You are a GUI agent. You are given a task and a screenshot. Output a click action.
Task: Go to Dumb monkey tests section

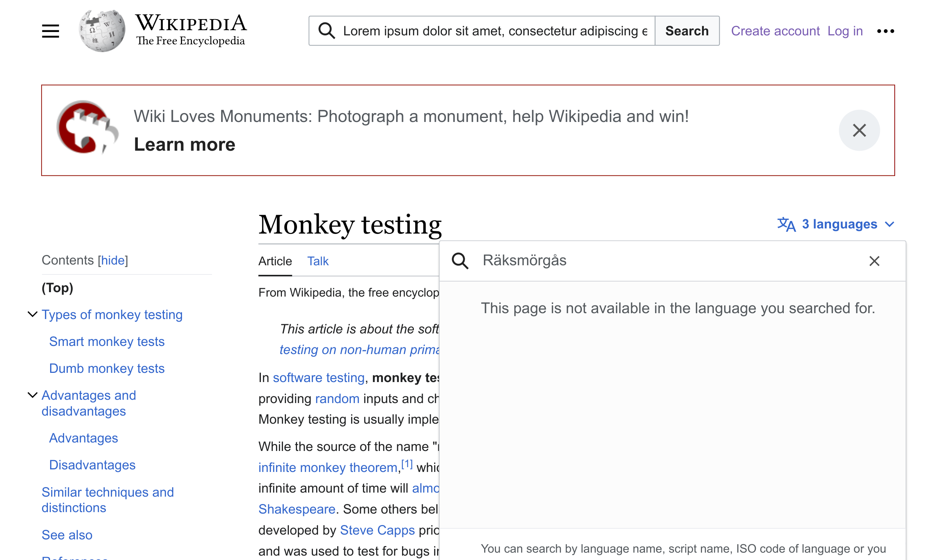[x=107, y=368]
